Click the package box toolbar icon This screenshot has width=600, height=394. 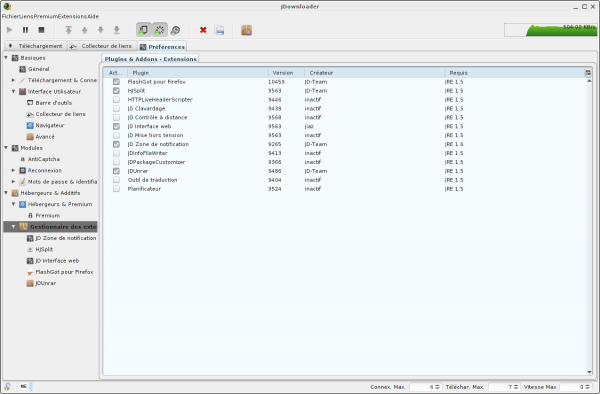(246, 30)
